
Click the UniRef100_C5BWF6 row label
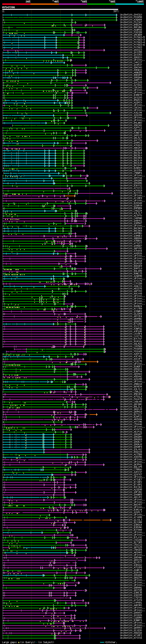tap(131, 173)
